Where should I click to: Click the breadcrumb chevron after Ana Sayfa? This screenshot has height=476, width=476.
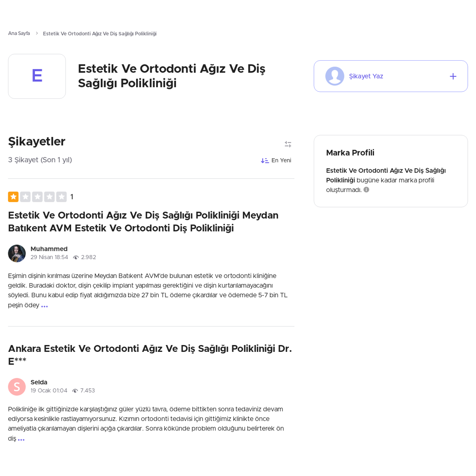point(36,33)
